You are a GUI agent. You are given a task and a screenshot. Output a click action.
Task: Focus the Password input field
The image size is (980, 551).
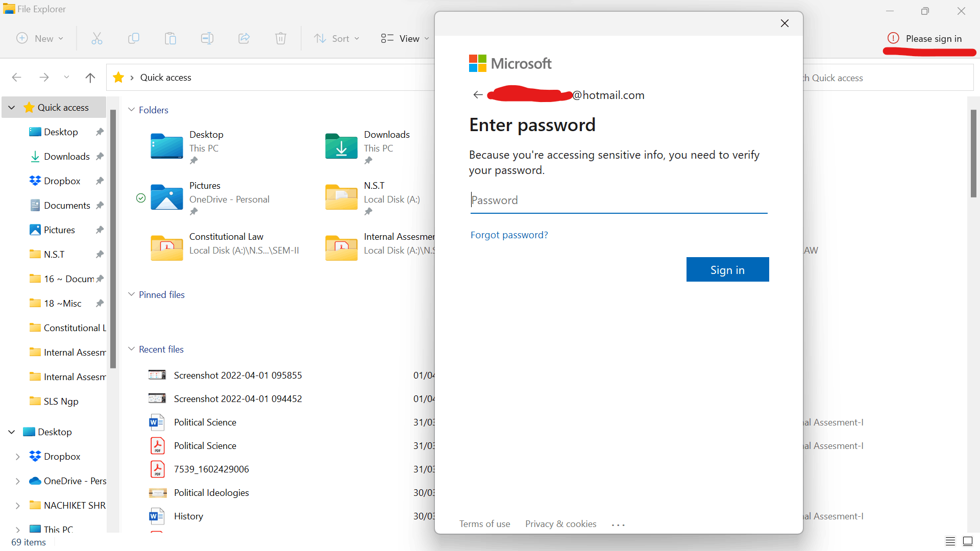point(619,200)
